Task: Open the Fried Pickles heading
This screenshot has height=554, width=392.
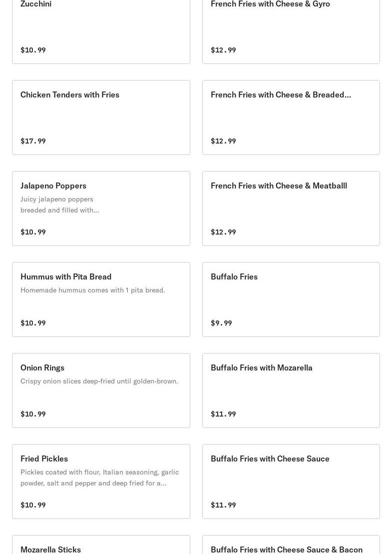Action: [x=44, y=458]
